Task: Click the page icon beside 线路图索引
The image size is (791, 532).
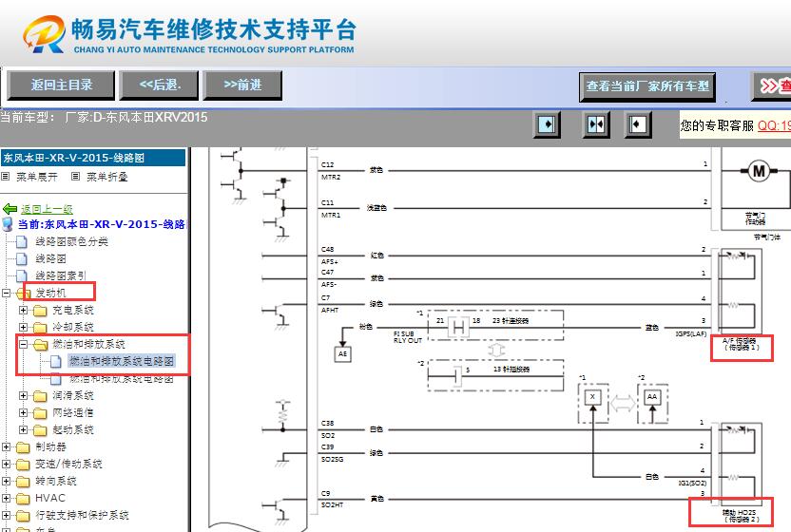Action: 22,275
